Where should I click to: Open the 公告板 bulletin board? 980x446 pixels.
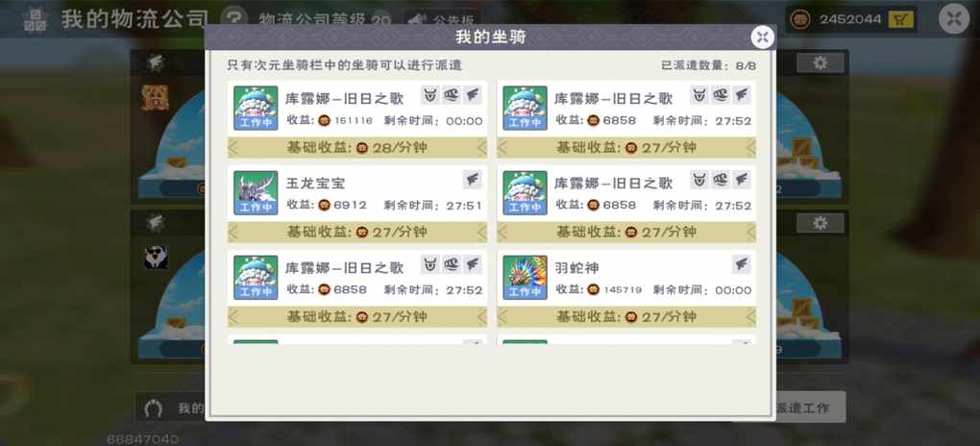click(441, 19)
